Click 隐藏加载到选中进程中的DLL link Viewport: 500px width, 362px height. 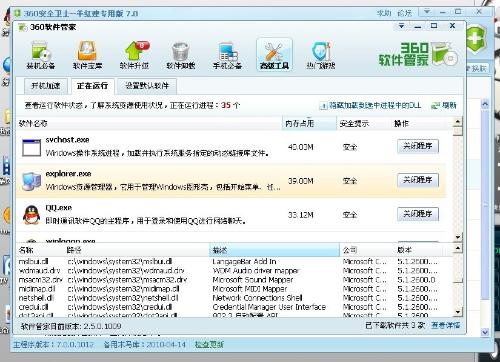[x=375, y=106]
